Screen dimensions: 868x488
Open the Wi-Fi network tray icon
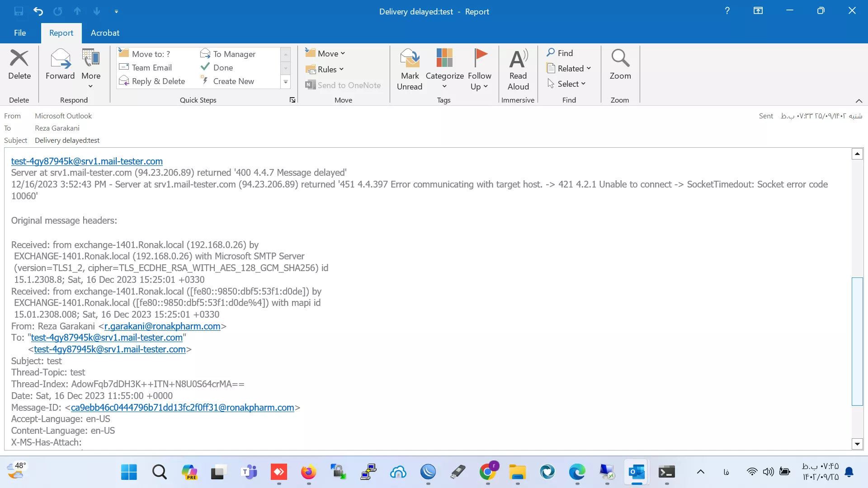(752, 472)
